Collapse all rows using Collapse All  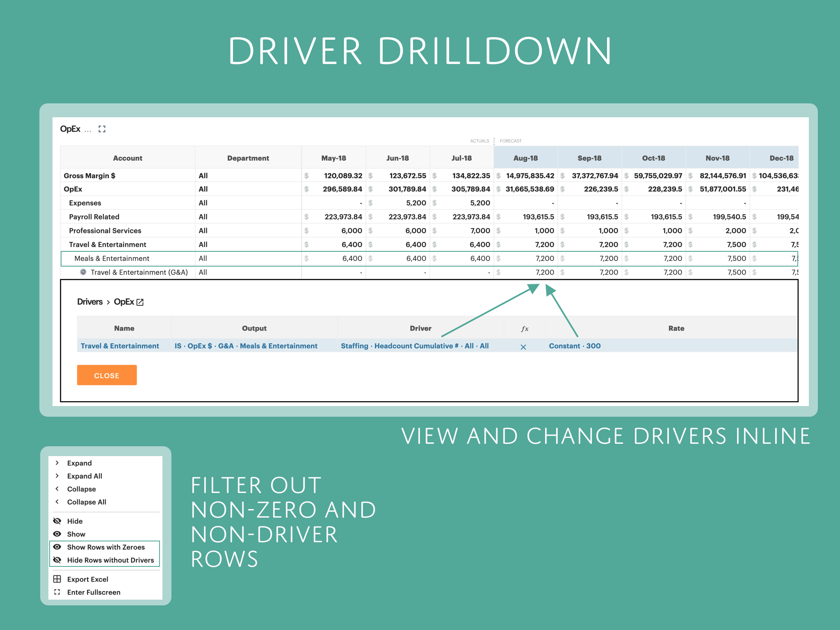86,502
